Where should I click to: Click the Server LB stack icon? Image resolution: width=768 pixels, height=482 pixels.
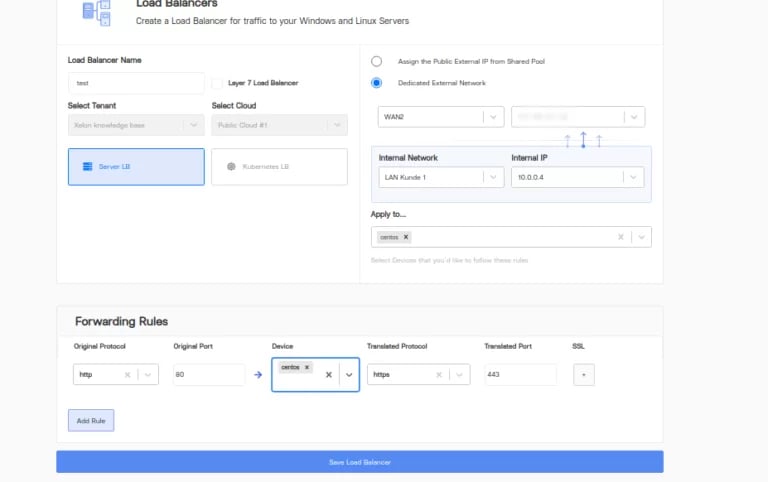tap(88, 167)
